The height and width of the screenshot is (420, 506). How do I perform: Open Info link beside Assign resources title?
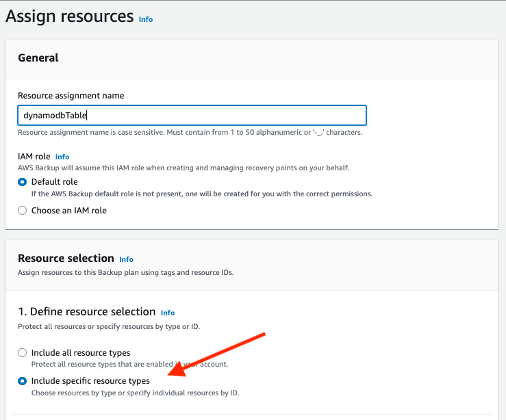[146, 19]
